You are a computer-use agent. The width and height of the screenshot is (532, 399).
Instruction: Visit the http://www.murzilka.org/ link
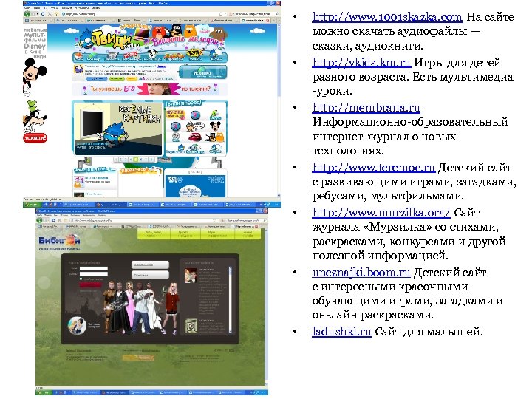(381, 212)
